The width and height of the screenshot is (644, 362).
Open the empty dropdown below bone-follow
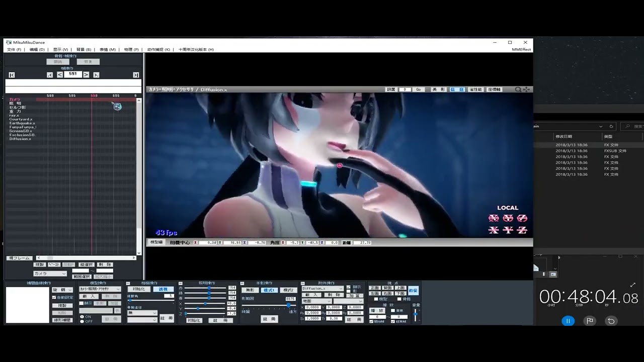[x=142, y=320]
